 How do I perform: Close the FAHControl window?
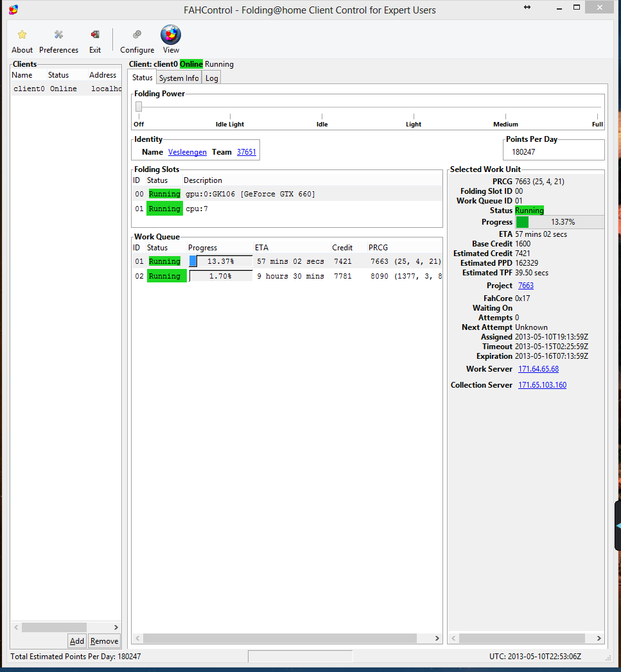coord(600,7)
